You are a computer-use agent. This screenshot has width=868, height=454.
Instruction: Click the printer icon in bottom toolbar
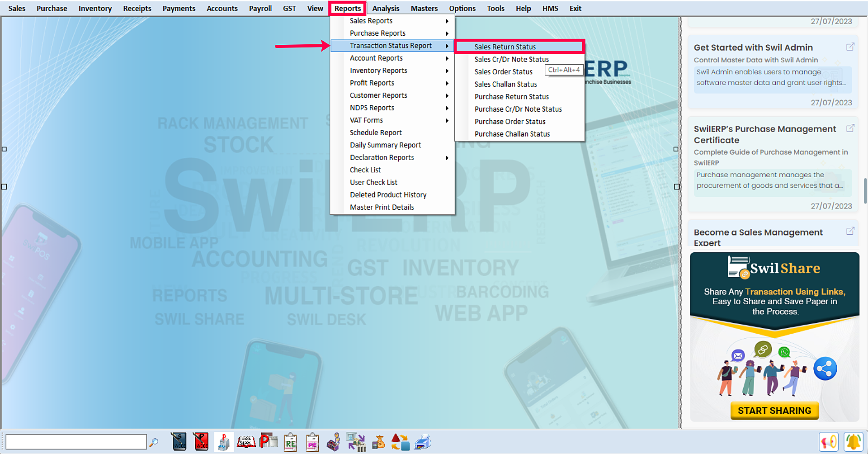(x=423, y=442)
